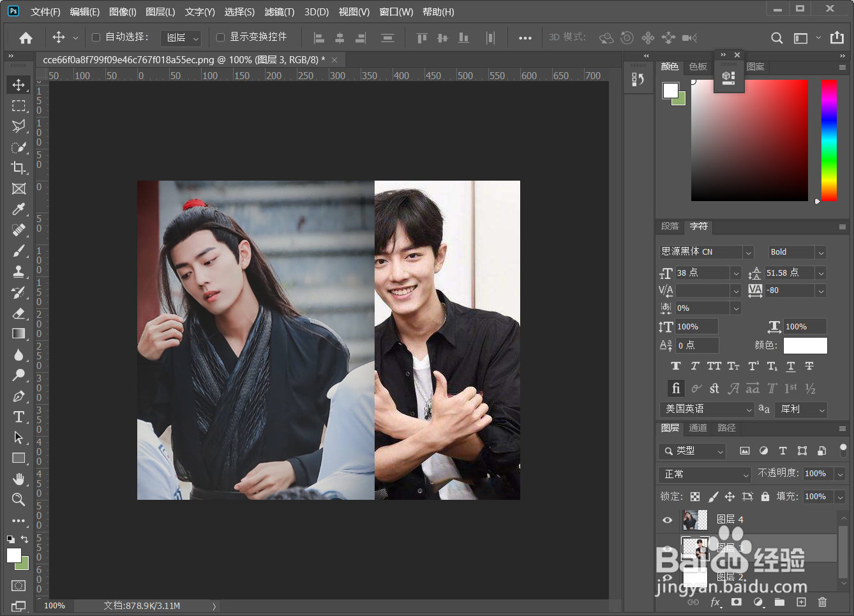Select the Quick Selection tool
This screenshot has width=854, height=616.
pos(19,147)
